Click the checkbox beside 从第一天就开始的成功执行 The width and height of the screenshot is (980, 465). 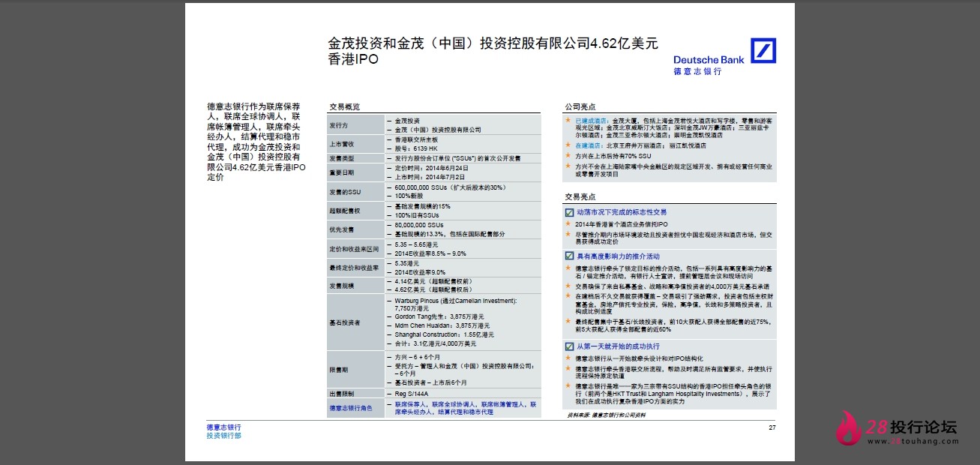[569, 346]
